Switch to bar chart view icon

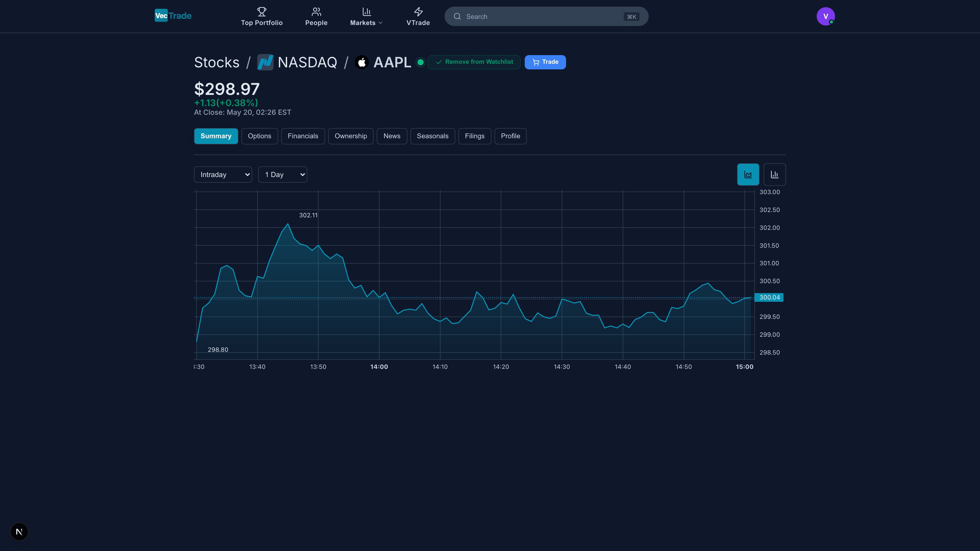[x=775, y=174]
